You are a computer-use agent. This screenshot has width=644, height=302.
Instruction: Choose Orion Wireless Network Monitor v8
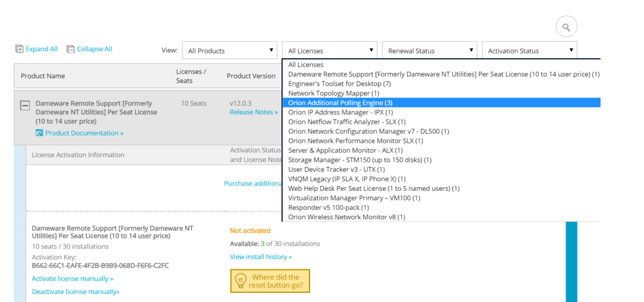pos(346,217)
